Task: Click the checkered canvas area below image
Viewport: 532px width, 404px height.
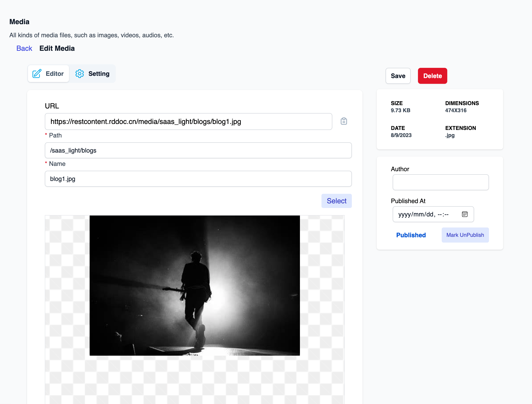Action: point(194,380)
